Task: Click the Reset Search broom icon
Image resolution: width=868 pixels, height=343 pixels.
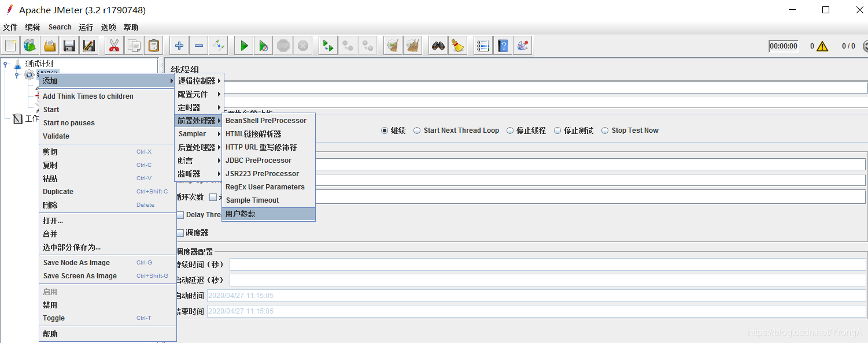Action: click(x=457, y=45)
